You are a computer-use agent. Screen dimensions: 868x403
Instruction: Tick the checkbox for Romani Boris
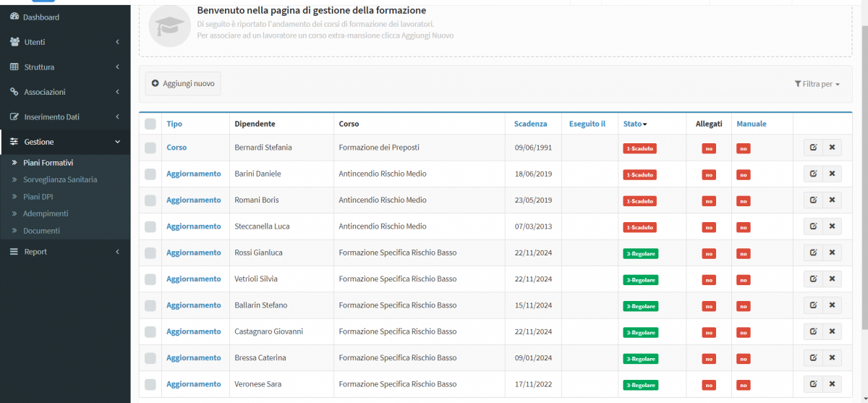(150, 200)
